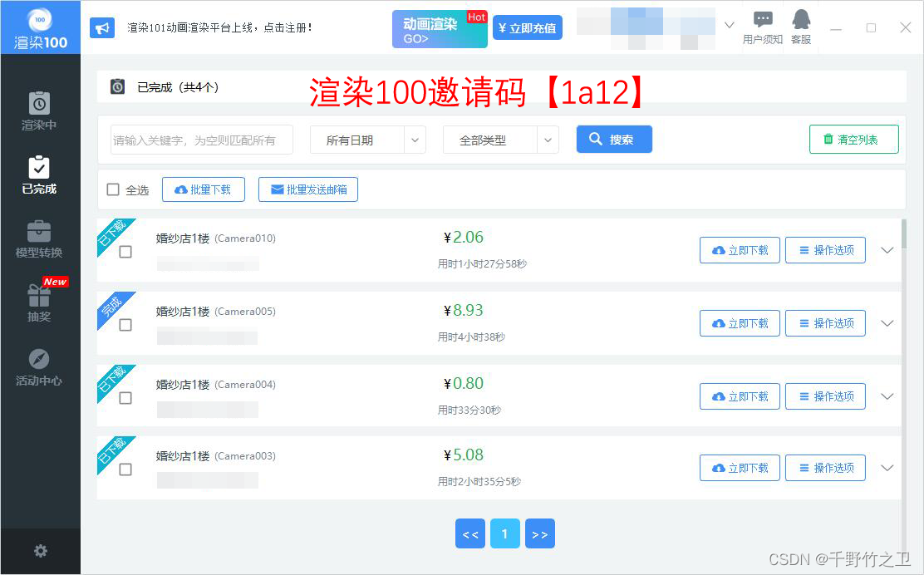The image size is (924, 575).
Task: Open settings via the gear icon
Action: click(40, 550)
